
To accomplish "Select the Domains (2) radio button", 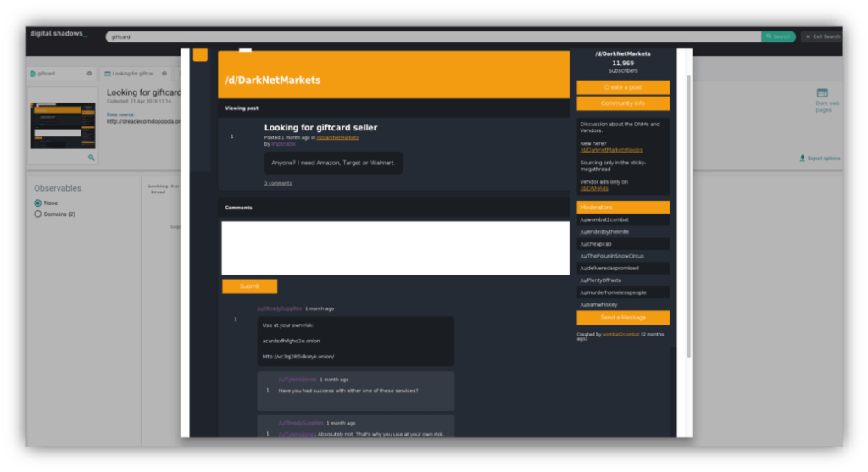I will tap(37, 214).
